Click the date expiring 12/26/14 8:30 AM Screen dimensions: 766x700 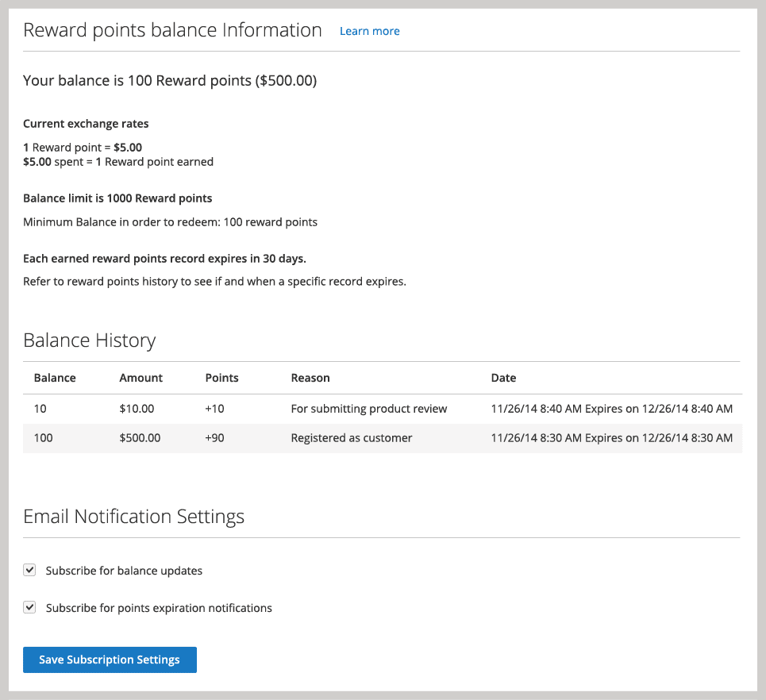pos(611,437)
